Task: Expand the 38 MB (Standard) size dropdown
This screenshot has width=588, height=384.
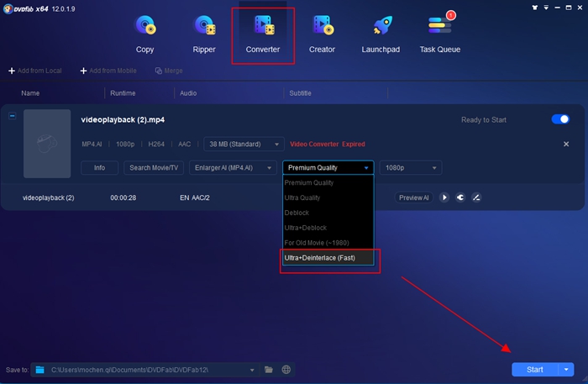Action: (244, 145)
